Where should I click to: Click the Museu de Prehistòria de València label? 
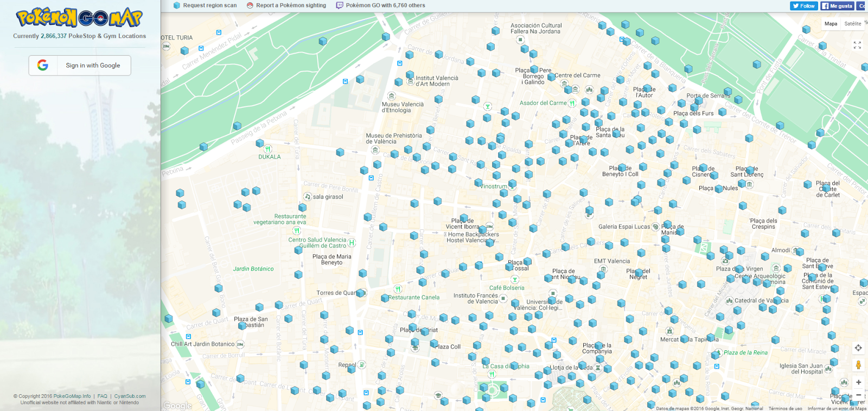394,139
